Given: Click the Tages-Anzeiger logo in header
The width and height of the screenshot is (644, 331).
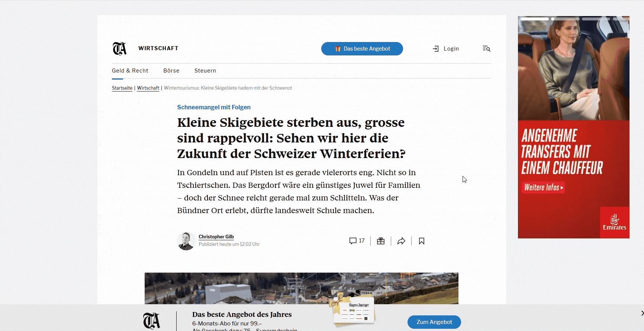Looking at the screenshot, I should pyautogui.click(x=119, y=49).
